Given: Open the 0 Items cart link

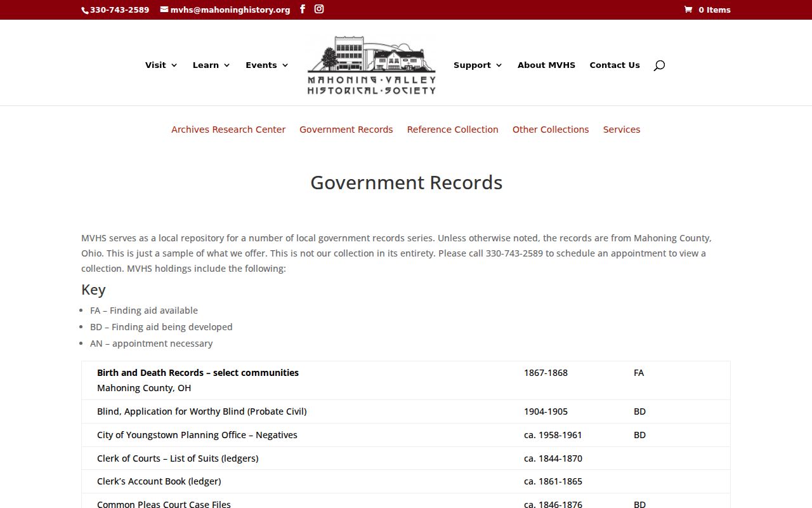Looking at the screenshot, I should (707, 10).
